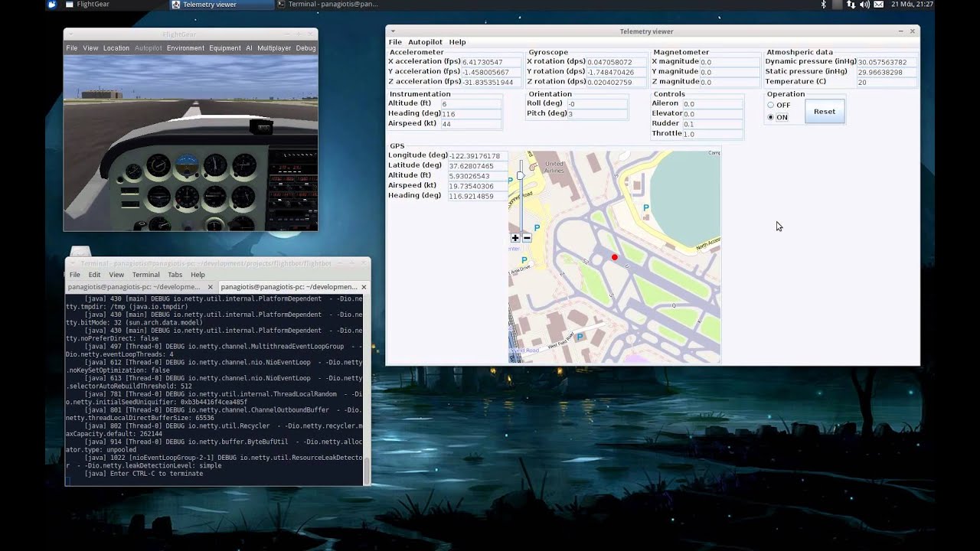This screenshot has width=980, height=551.
Task: Click Telemetry viewer taskbar button
Action: pyautogui.click(x=220, y=5)
